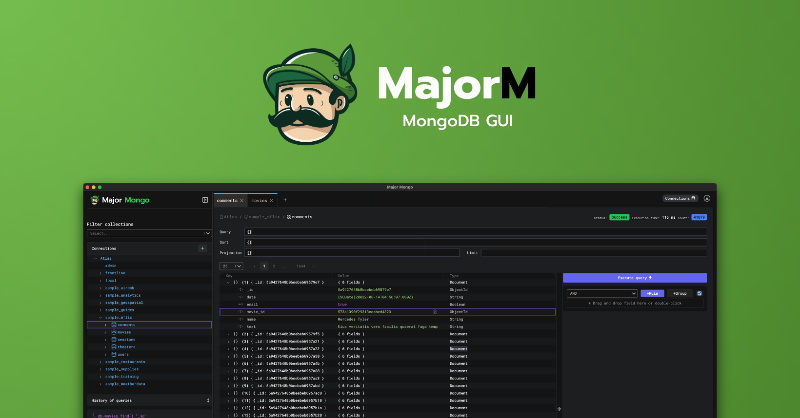Open the sample_supplies database
Screen dimensions: 800x418
(x=122, y=369)
